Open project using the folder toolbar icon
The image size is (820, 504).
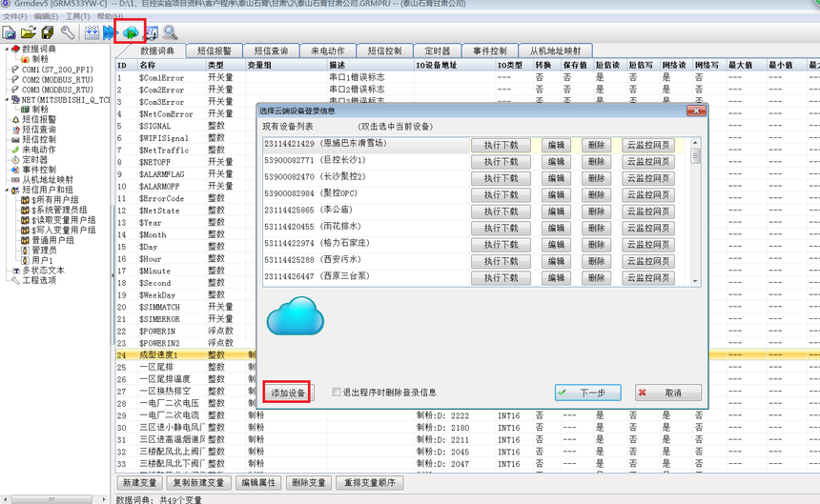(x=29, y=33)
